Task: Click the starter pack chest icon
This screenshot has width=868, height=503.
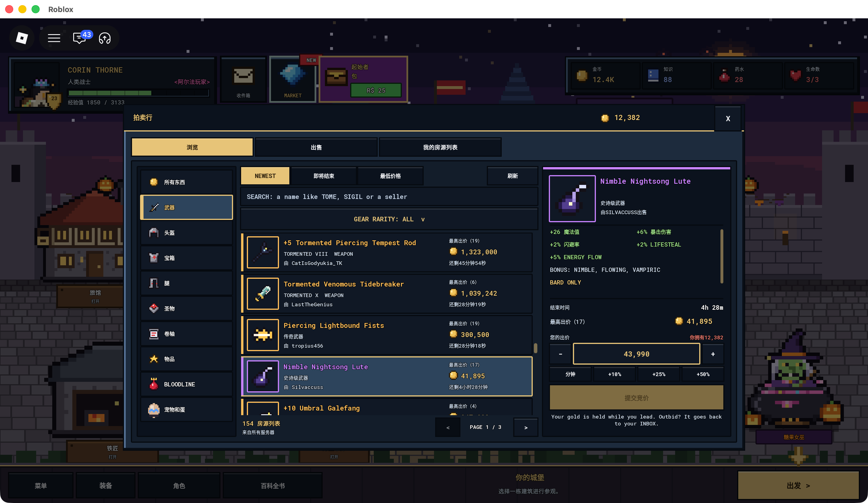Action: (336, 76)
